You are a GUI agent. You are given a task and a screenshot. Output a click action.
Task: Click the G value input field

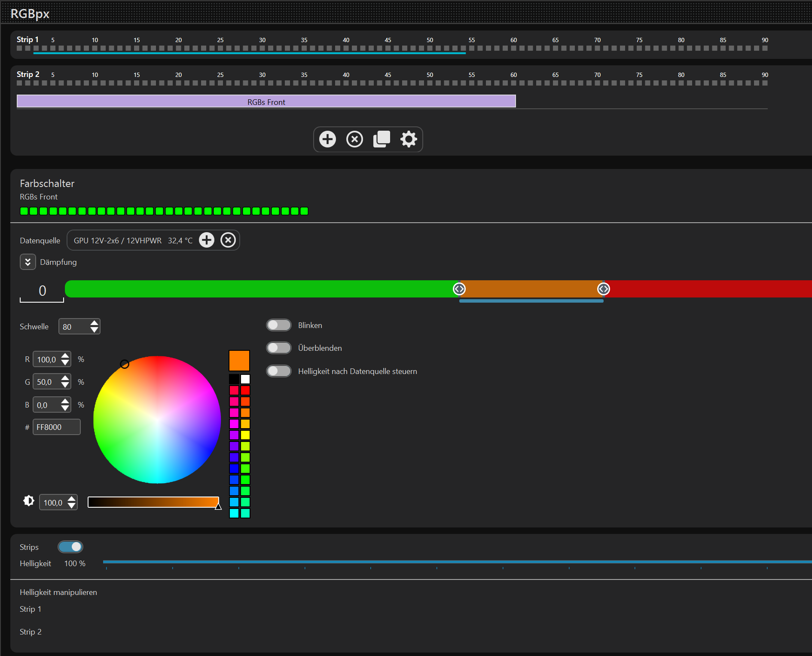coord(47,382)
